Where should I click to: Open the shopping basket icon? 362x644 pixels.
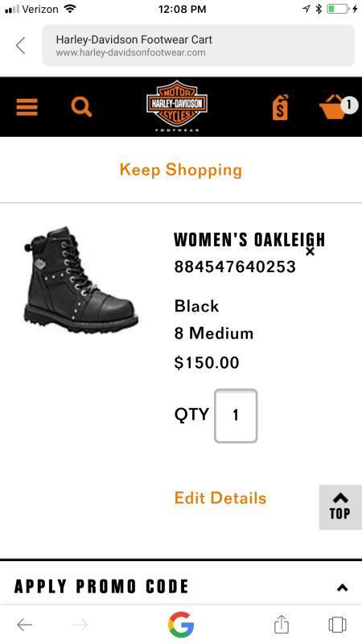point(331,107)
